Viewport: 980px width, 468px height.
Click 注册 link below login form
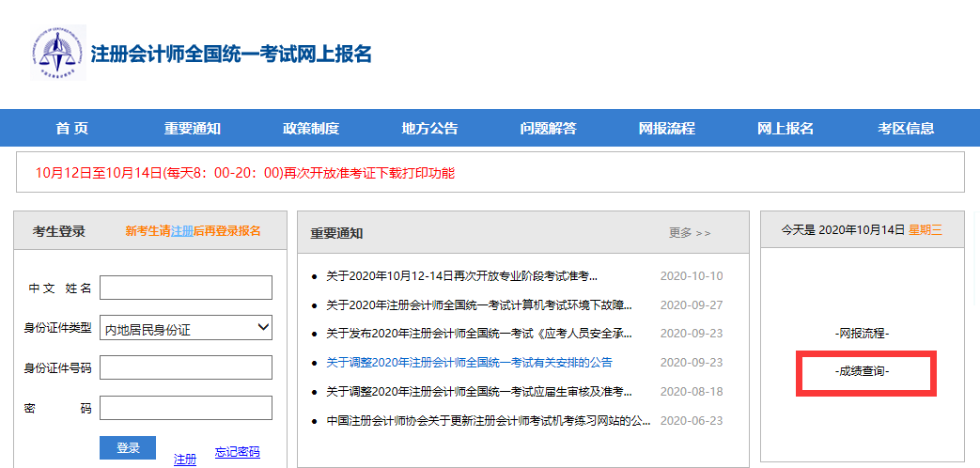tap(185, 460)
